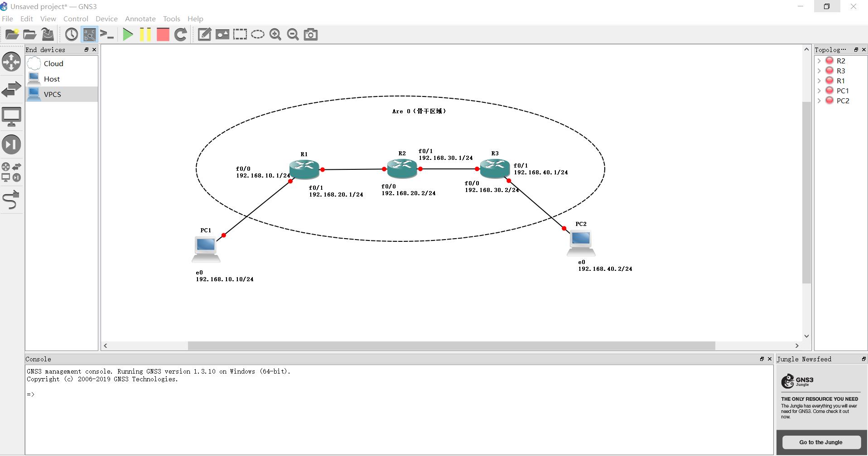Open the Annotate menu
Image resolution: width=868 pixels, height=456 pixels.
[x=140, y=19]
